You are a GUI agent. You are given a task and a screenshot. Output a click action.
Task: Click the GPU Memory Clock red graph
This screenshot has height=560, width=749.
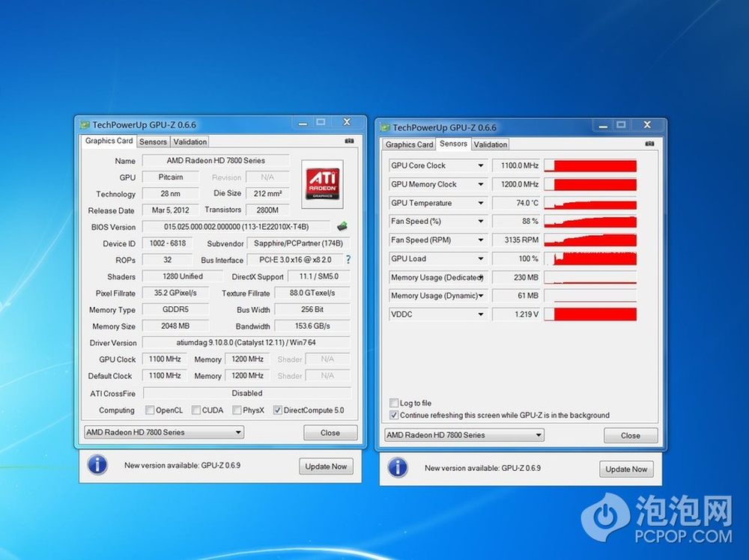point(590,184)
